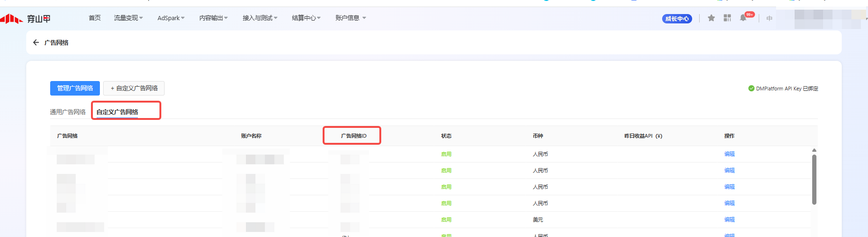This screenshot has height=237, width=868.
Task: Open the 成长中心 badge button
Action: point(677,19)
